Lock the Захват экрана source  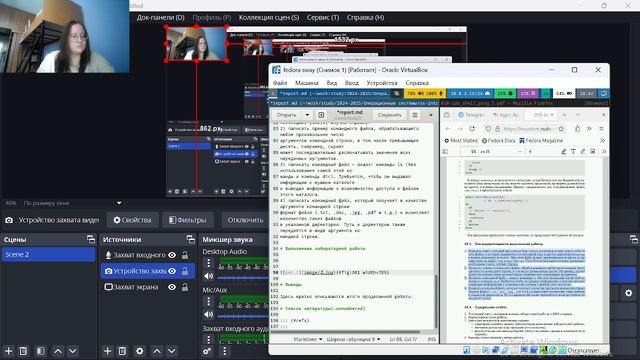pyautogui.click(x=185, y=287)
